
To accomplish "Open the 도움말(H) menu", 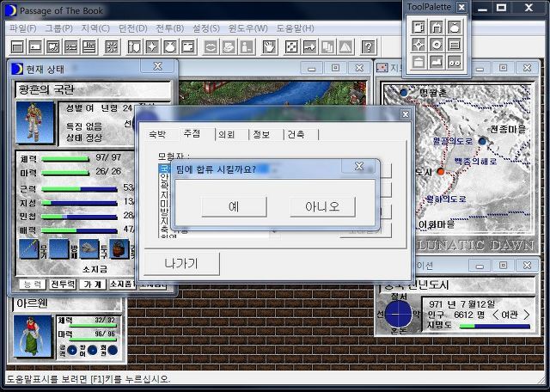I will 296,28.
